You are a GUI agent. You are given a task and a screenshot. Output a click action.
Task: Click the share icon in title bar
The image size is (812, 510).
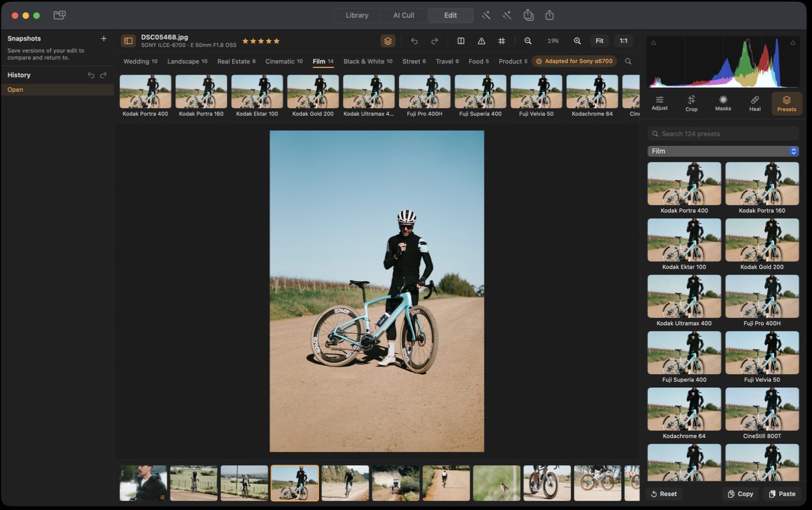click(x=550, y=15)
